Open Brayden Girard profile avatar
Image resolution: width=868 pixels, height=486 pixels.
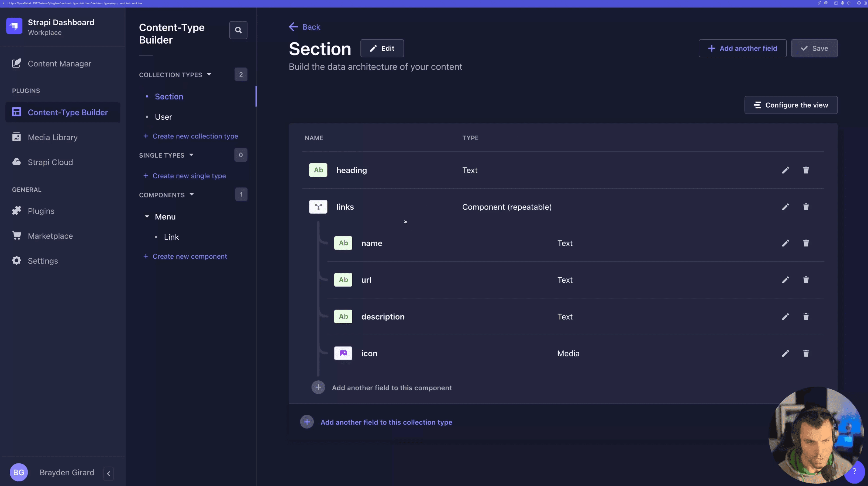click(x=19, y=472)
